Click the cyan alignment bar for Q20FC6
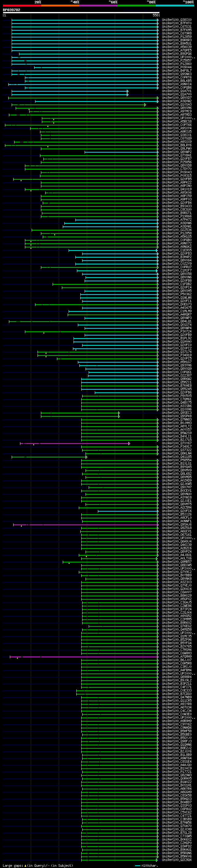Image resolution: width=197 pixels, height=868 pixels. (x=128, y=511)
